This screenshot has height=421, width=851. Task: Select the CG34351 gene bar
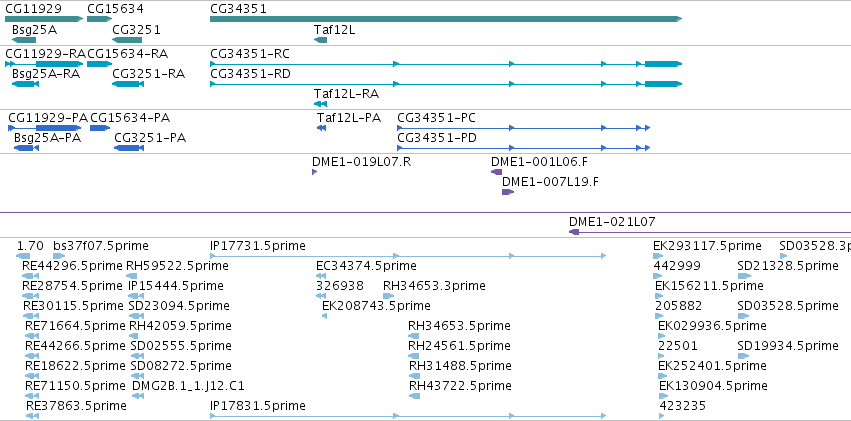[x=446, y=19]
